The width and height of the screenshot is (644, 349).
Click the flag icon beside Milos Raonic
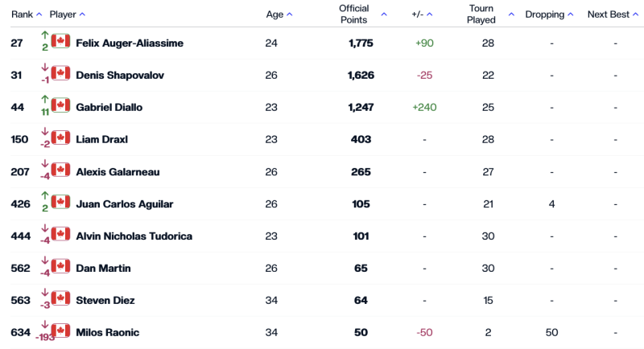(x=61, y=331)
